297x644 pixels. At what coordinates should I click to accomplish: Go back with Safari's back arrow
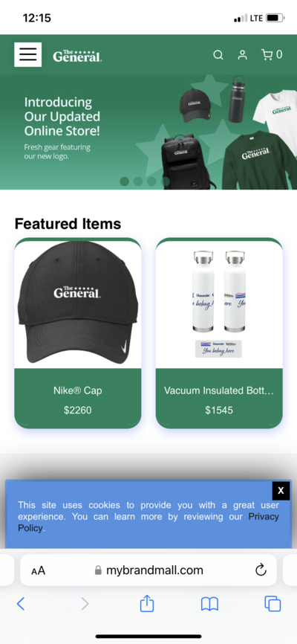click(x=21, y=604)
